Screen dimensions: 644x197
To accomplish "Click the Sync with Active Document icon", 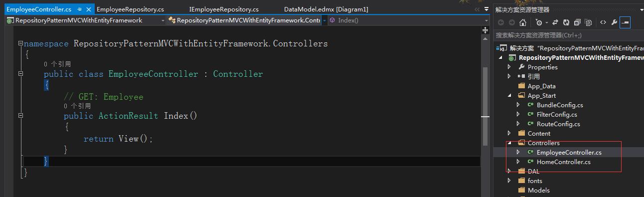I will [x=556, y=22].
